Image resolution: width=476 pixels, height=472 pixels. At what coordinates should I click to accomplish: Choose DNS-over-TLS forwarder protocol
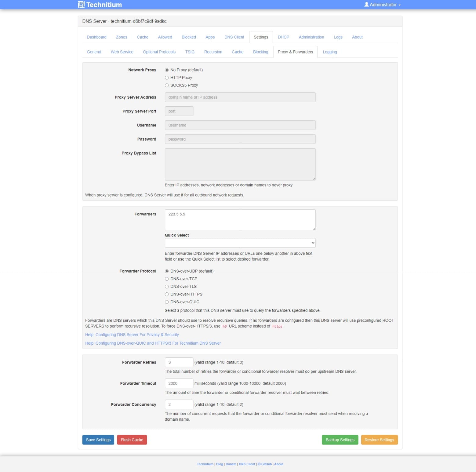[167, 287]
